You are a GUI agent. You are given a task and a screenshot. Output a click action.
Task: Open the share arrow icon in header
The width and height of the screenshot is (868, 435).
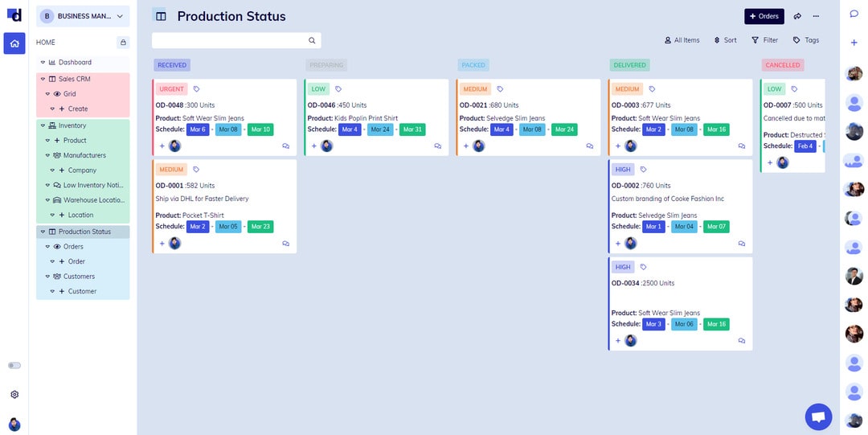pyautogui.click(x=797, y=16)
